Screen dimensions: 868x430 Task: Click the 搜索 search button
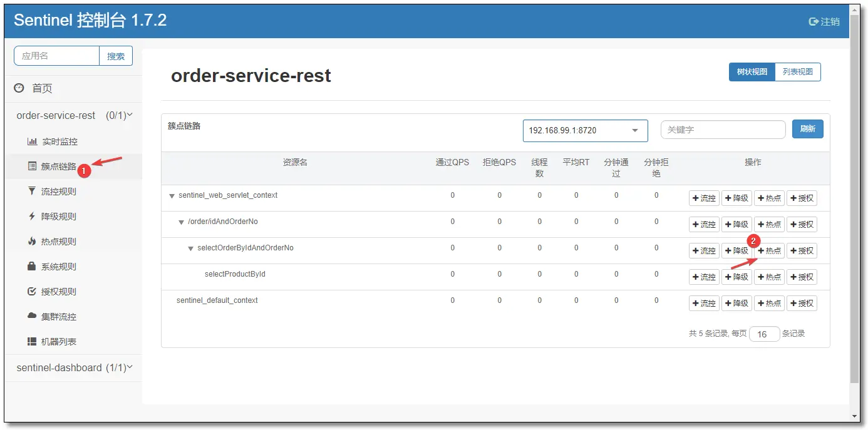coord(116,56)
